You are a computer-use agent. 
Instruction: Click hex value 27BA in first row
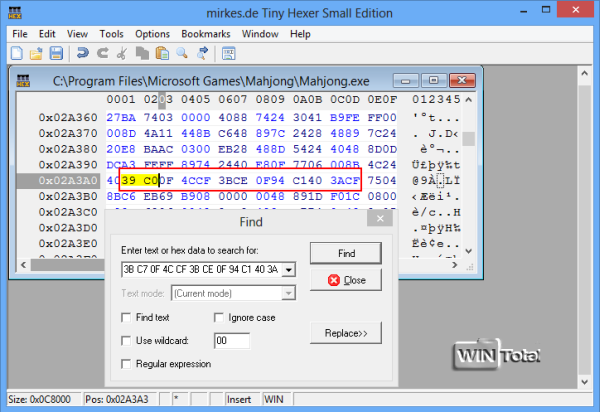pyautogui.click(x=121, y=117)
